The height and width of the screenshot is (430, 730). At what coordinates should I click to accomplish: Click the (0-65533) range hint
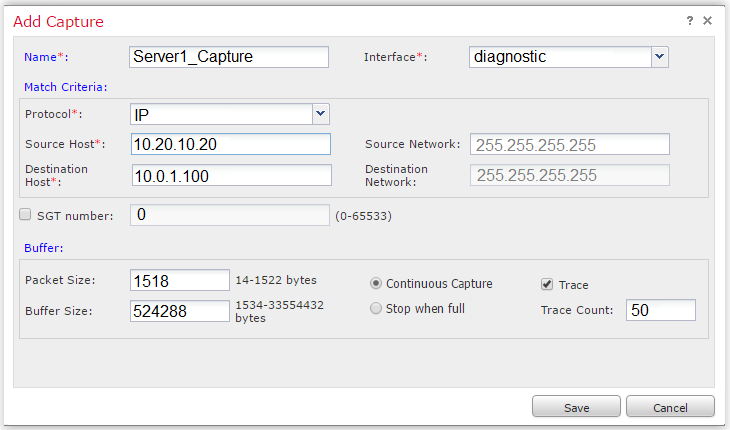(364, 216)
